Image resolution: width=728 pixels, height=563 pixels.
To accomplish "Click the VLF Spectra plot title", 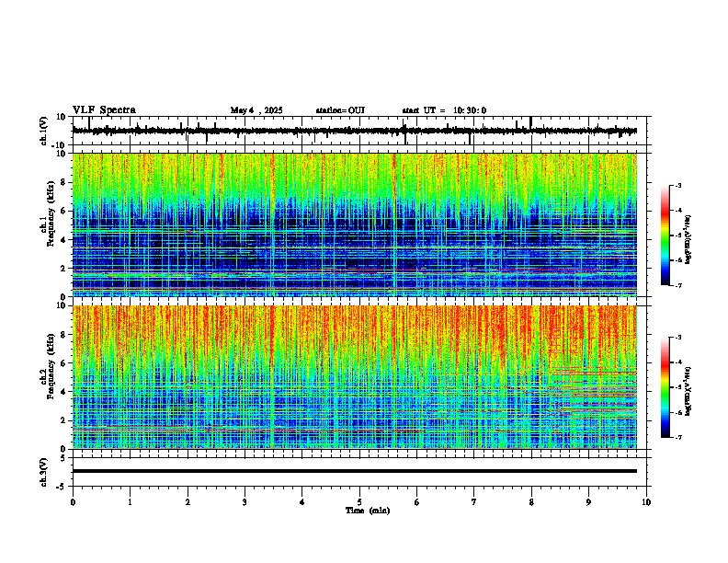I will pyautogui.click(x=104, y=110).
